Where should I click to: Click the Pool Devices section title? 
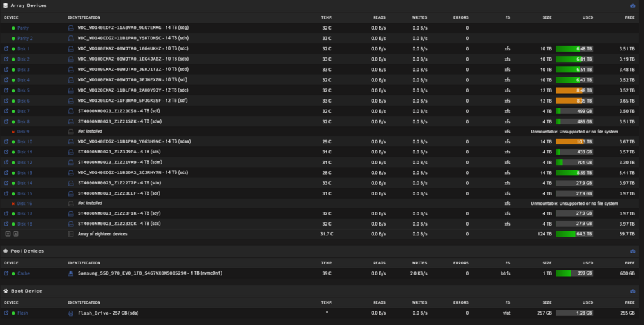pyautogui.click(x=27, y=251)
